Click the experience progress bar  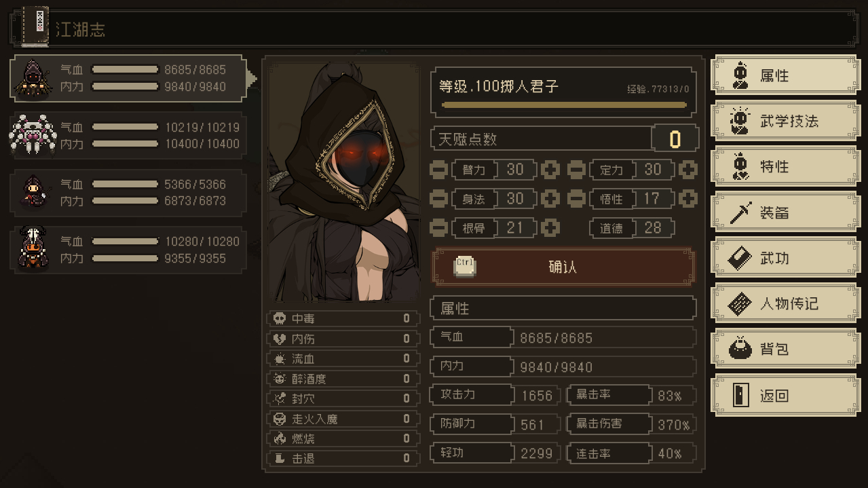click(564, 105)
